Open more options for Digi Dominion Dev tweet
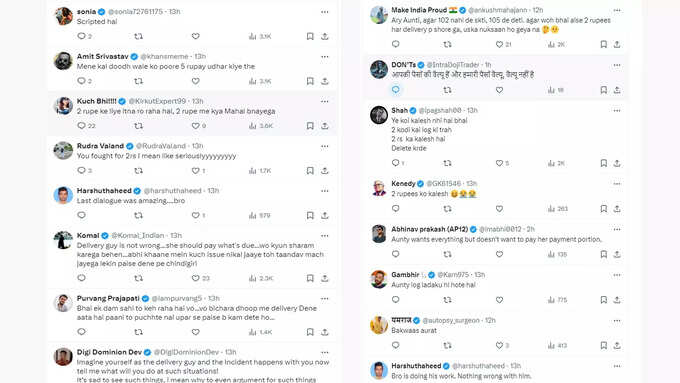The image size is (680, 383). point(325,352)
